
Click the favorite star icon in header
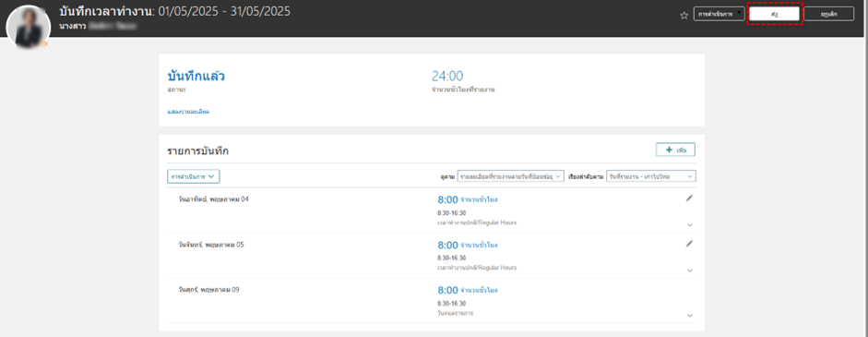point(684,16)
